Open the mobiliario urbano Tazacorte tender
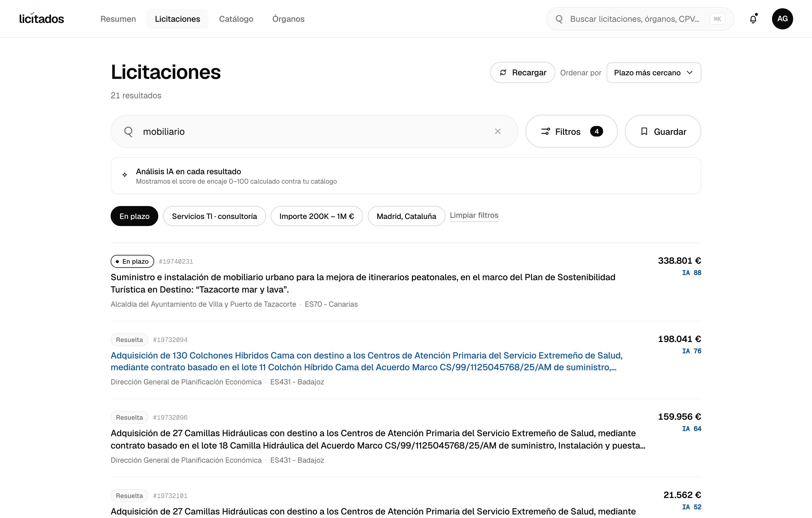The height and width of the screenshot is (518, 812). pyautogui.click(x=363, y=283)
